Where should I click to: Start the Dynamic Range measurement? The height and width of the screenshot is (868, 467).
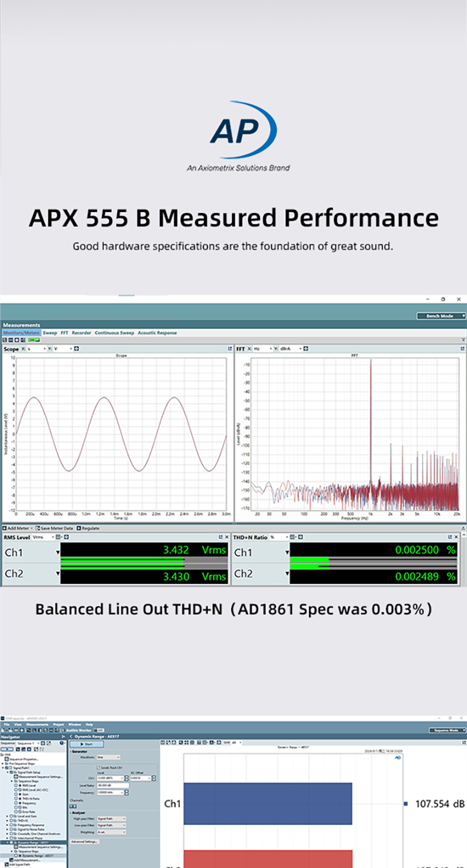[x=86, y=744]
